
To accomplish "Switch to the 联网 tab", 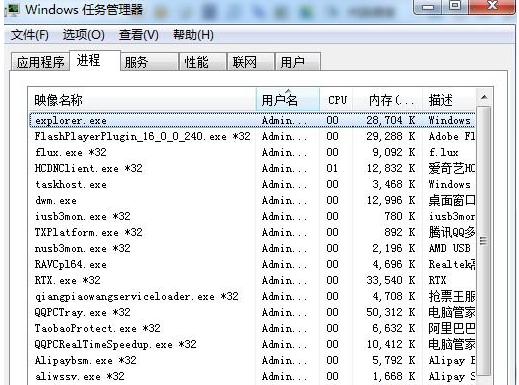I will (x=250, y=62).
